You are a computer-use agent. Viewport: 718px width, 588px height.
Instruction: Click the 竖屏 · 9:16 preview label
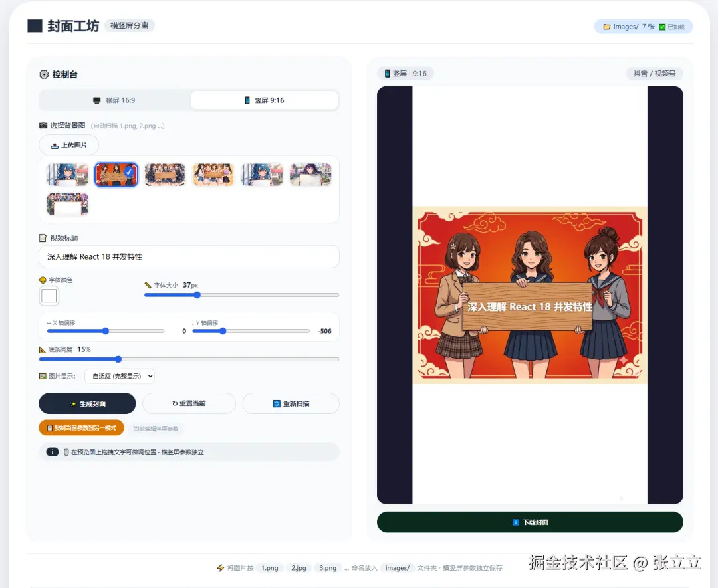[x=406, y=74]
